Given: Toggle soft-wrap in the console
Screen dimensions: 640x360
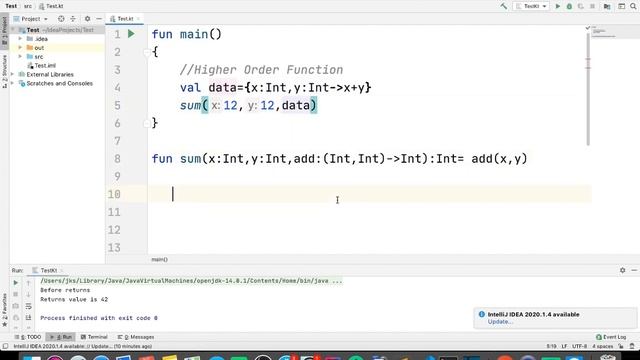Looking at the screenshot, I should [28, 306].
